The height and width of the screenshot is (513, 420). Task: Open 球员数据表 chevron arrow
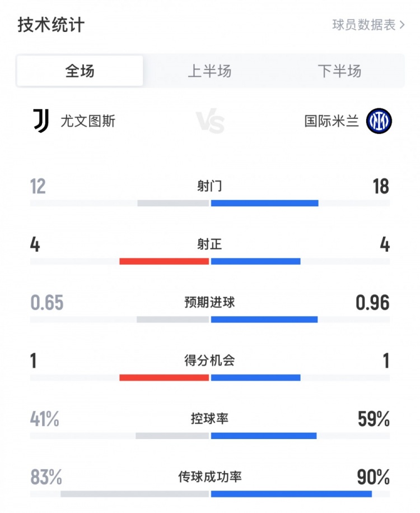click(402, 25)
